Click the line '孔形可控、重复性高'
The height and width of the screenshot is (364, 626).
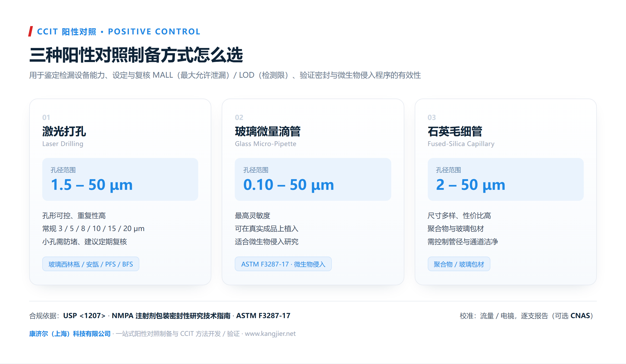coord(74,216)
